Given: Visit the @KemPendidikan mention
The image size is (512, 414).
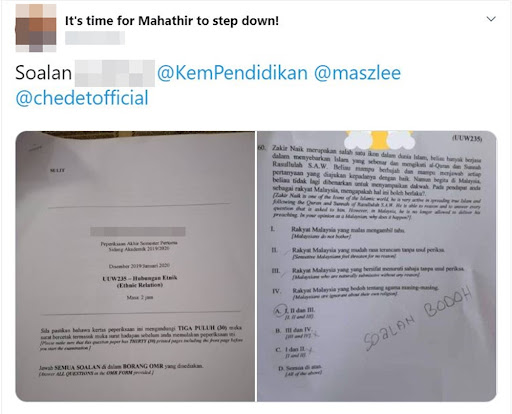Looking at the screenshot, I should click(232, 73).
